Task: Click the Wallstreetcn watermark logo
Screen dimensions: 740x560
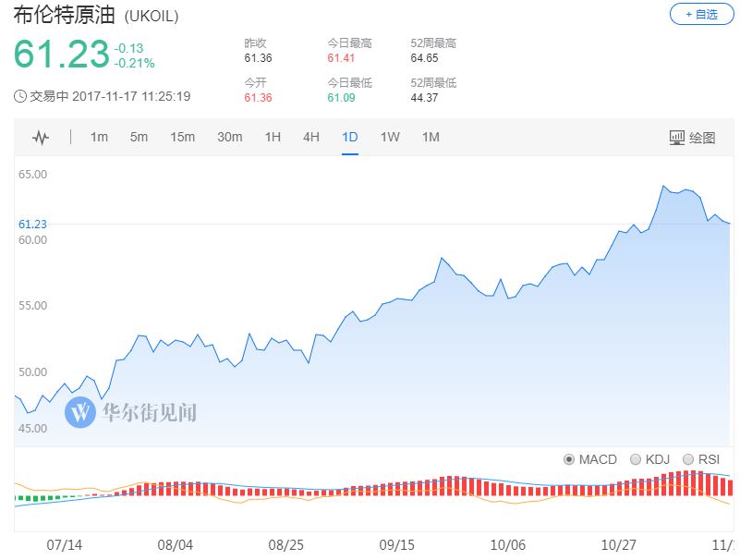Action: 80,412
